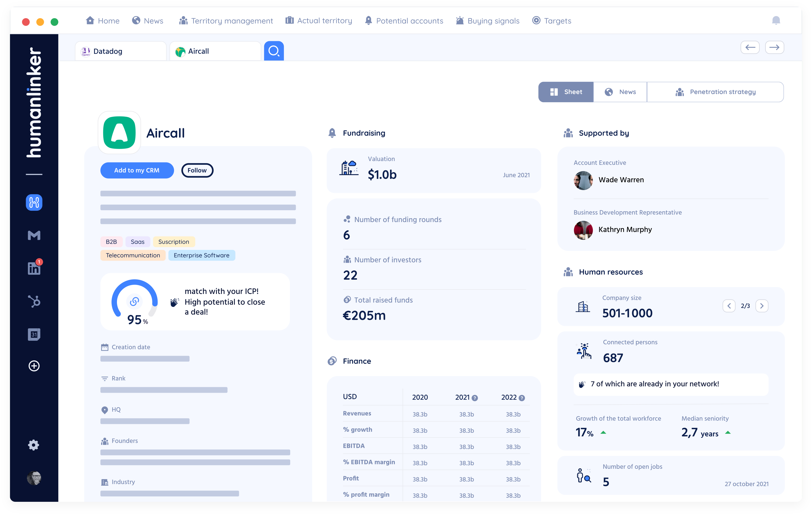This screenshot has width=812, height=515.
Task: Check the LinkedIn notification in the sidebar
Action: 34,268
